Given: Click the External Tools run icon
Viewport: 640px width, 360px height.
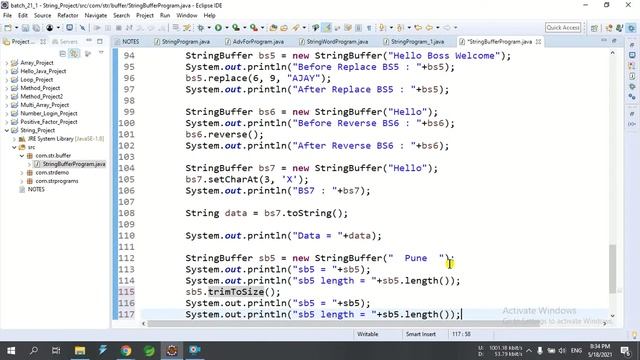Looking at the screenshot, I should [254, 28].
